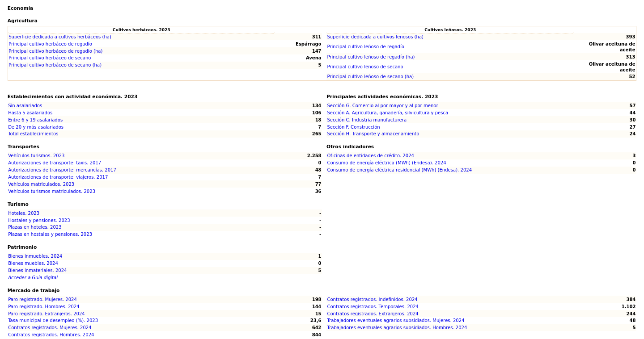Click 'Plazas en hostales y pensiones. 2023'
Viewport: 644px width, 339px height.
(x=50, y=234)
